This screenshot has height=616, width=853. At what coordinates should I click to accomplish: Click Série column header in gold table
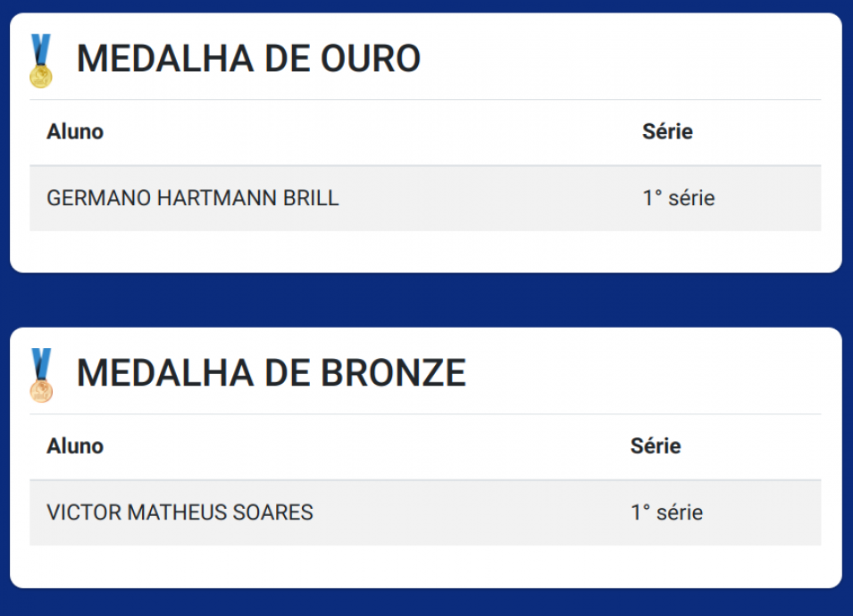click(667, 131)
